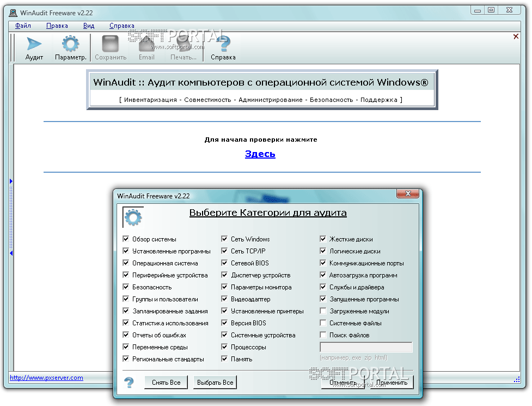Toggle Жесткие диски checkbox
The width and height of the screenshot is (532, 406).
pos(323,239)
